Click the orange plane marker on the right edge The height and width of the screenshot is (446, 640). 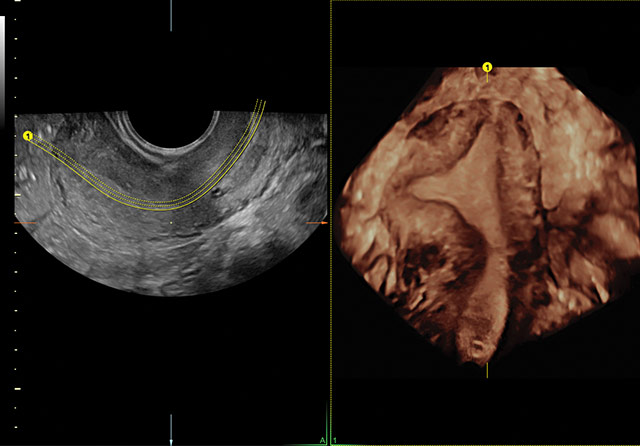click(x=316, y=221)
